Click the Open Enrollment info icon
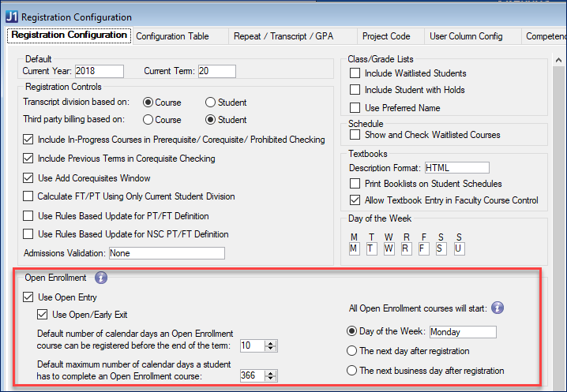 pos(100,278)
